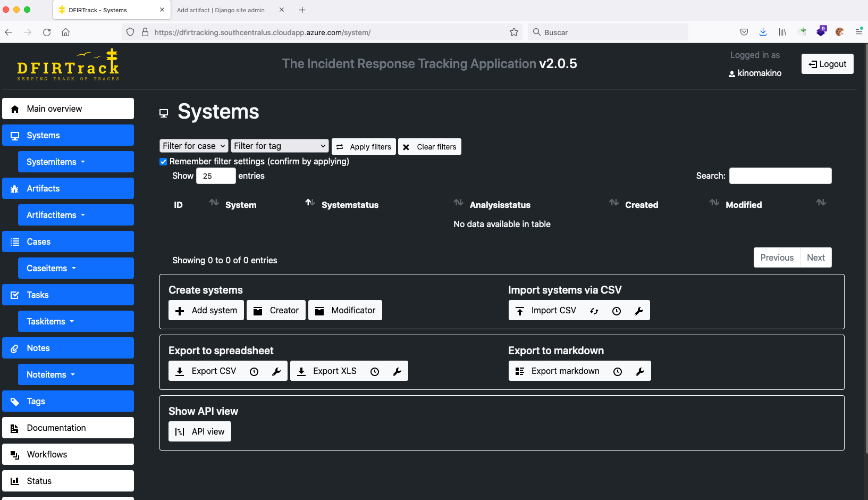Uncheck Remember filter settings checkbox
868x500 pixels.
click(x=163, y=162)
